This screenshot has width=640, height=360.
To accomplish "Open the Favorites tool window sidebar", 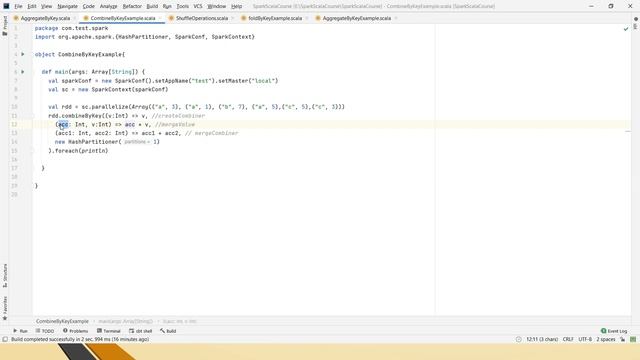I will [5, 308].
